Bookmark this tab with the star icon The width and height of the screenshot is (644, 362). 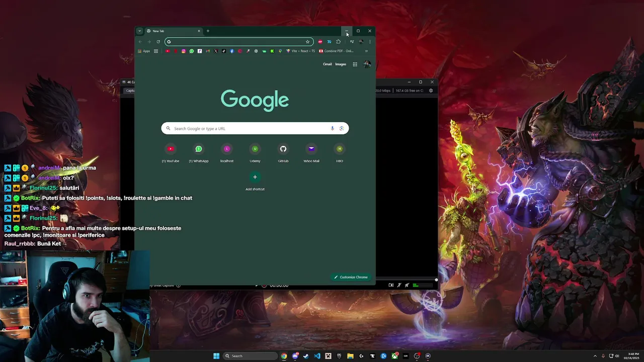pyautogui.click(x=307, y=42)
